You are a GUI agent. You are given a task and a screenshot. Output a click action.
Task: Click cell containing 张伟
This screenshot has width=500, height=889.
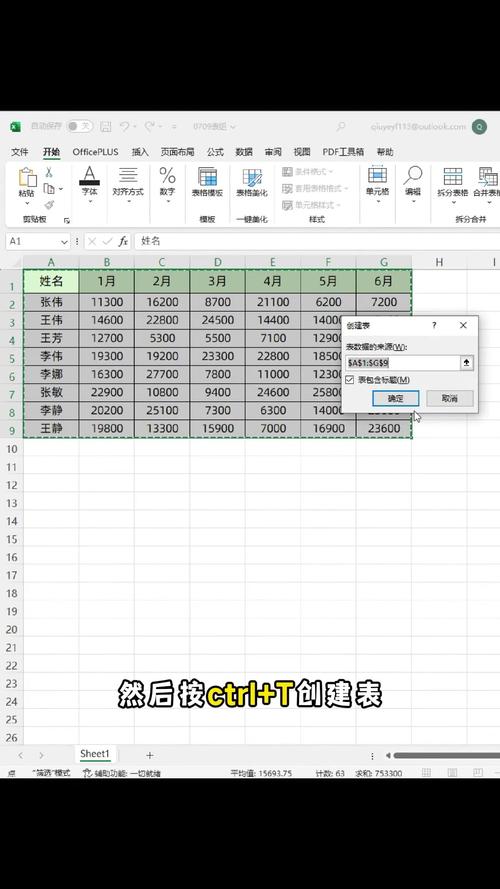pos(52,303)
